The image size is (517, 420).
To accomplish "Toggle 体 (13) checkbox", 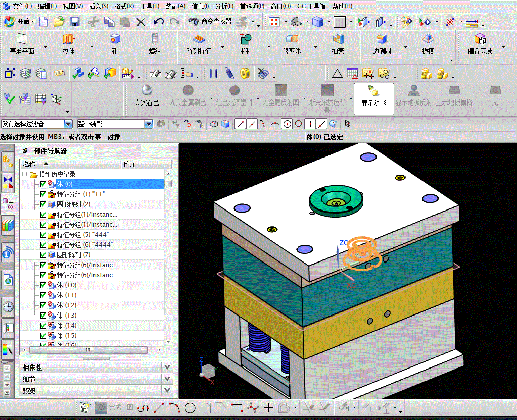I will tap(43, 315).
